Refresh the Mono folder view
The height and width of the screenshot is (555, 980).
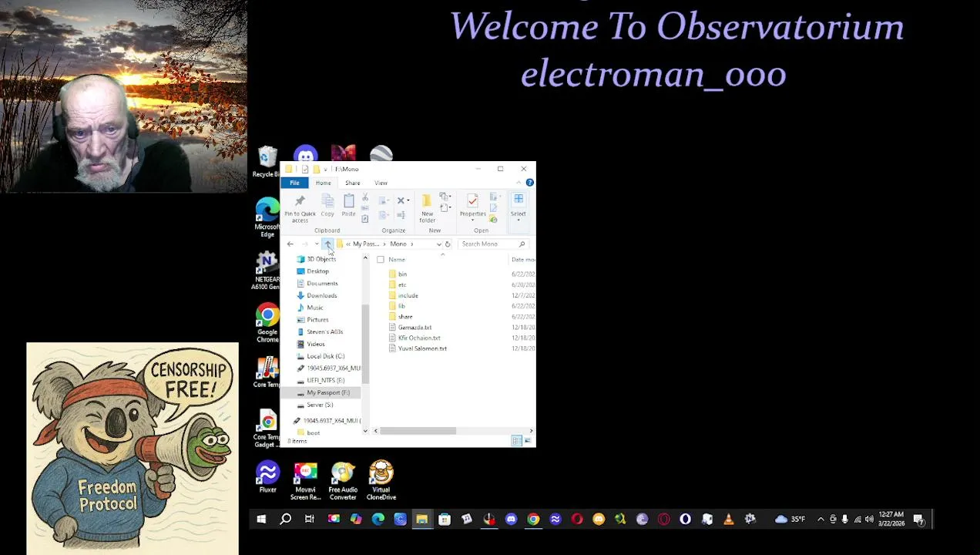point(448,244)
